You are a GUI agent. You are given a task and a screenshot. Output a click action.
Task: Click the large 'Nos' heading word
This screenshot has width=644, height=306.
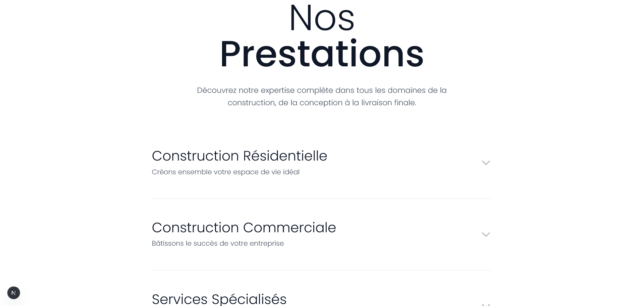(322, 18)
